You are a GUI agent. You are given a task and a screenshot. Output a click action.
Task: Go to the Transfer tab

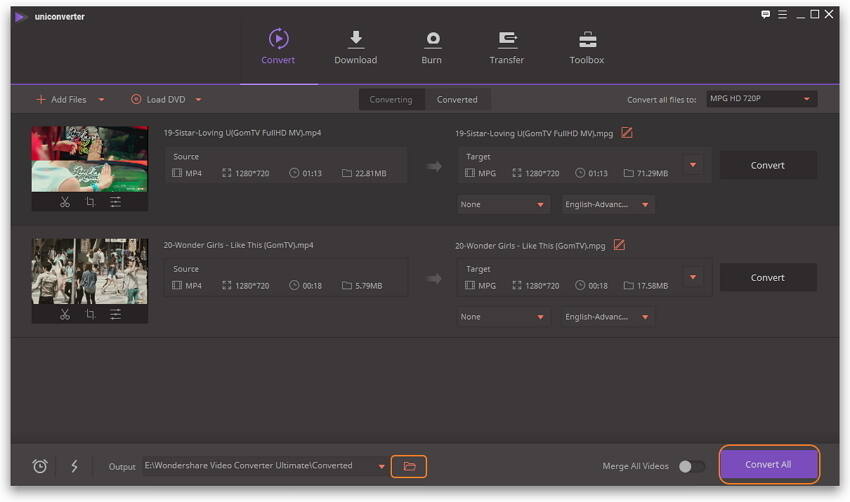pos(506,47)
